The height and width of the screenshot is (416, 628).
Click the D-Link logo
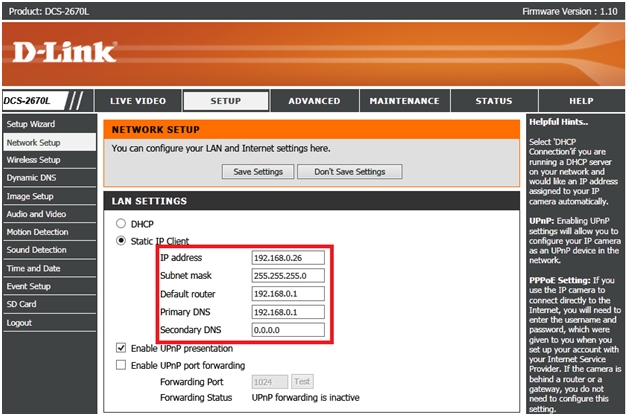click(65, 51)
